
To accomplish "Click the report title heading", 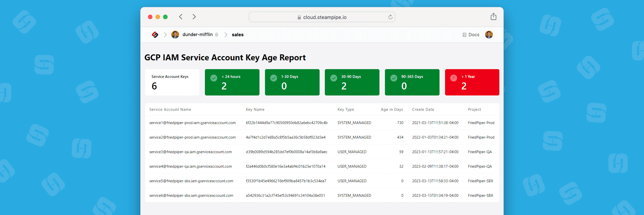I will [x=225, y=58].
